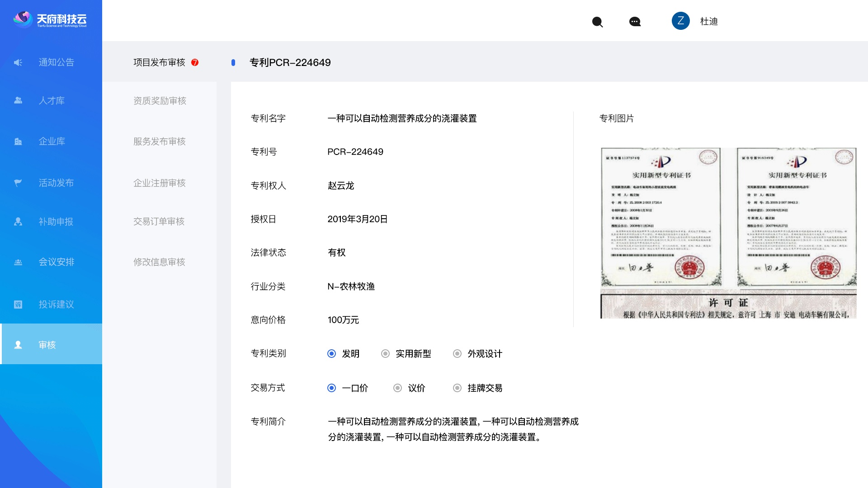Select the 外观设计 radio option
Screen dimensions: 868x488
[457, 354]
